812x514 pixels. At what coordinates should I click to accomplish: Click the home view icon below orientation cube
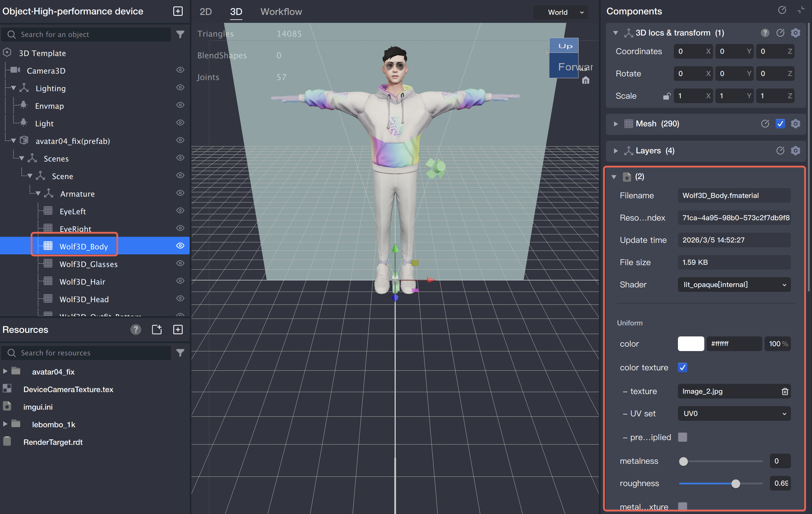click(586, 80)
